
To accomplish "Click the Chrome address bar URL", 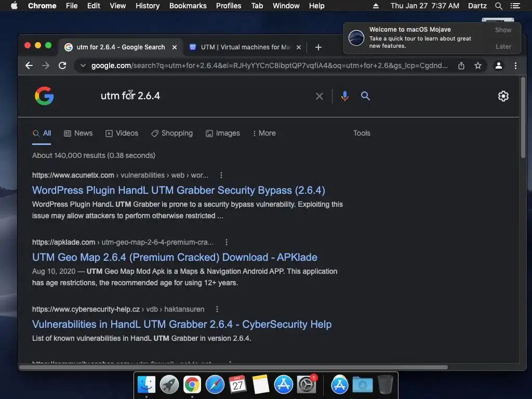I will coord(270,65).
